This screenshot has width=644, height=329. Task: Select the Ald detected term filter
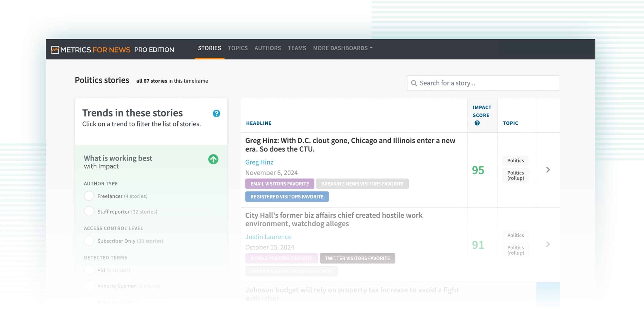click(89, 270)
